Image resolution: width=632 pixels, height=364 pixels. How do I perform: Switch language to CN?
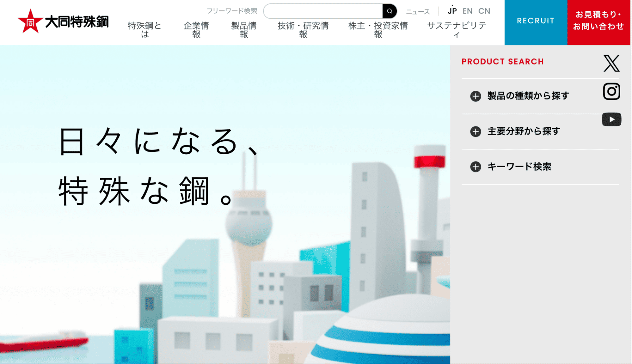tap(484, 11)
